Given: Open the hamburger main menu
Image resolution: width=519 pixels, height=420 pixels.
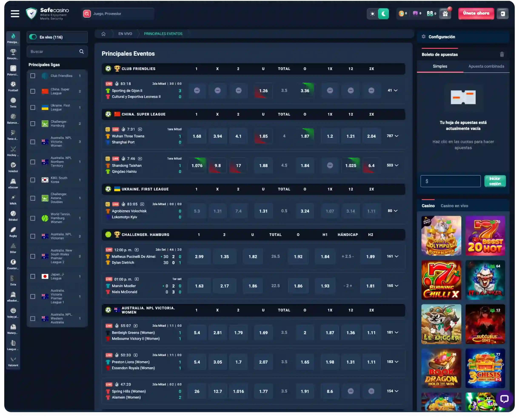Looking at the screenshot, I should point(15,14).
